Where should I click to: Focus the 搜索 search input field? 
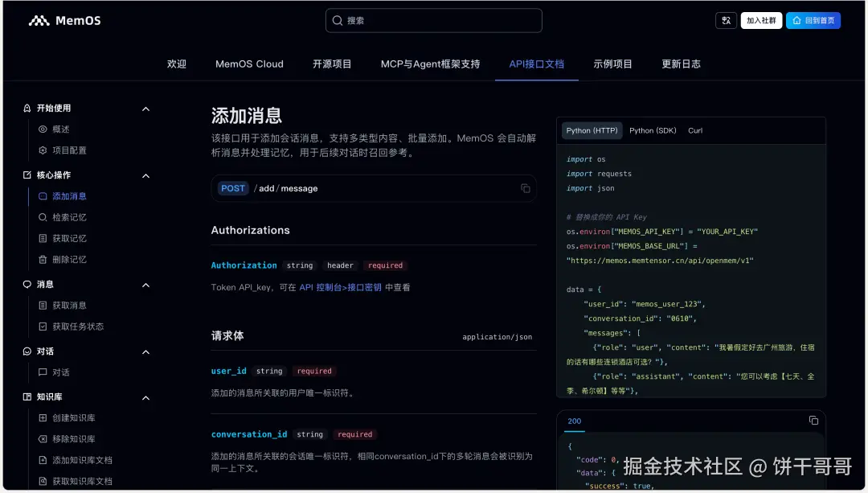click(433, 20)
